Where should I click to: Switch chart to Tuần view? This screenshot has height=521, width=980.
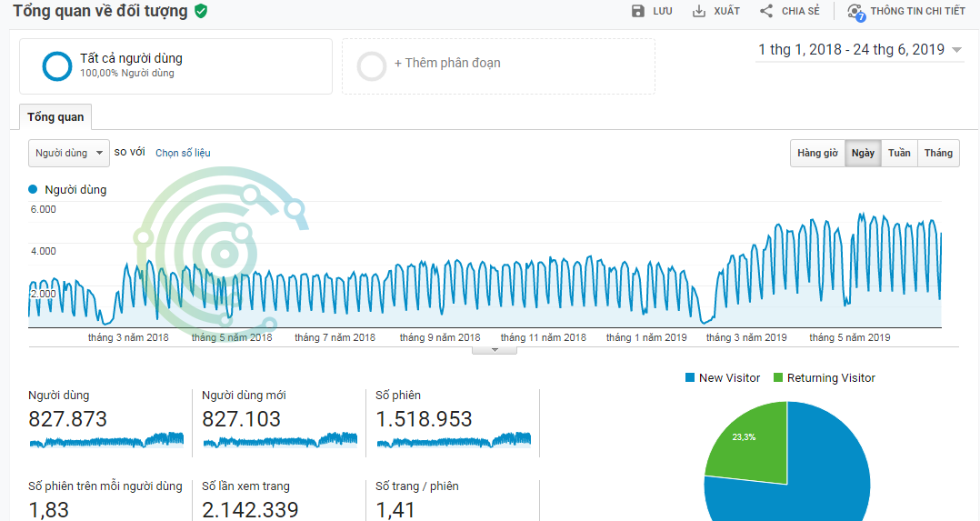tap(899, 154)
